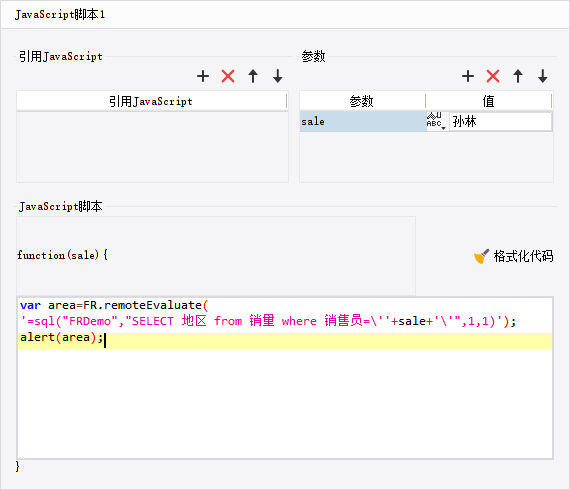Select the sale parameter name cell

[x=362, y=121]
